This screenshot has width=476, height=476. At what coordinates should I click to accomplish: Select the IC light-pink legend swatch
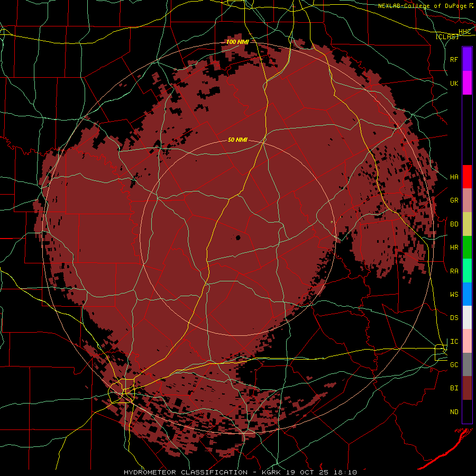467,341
